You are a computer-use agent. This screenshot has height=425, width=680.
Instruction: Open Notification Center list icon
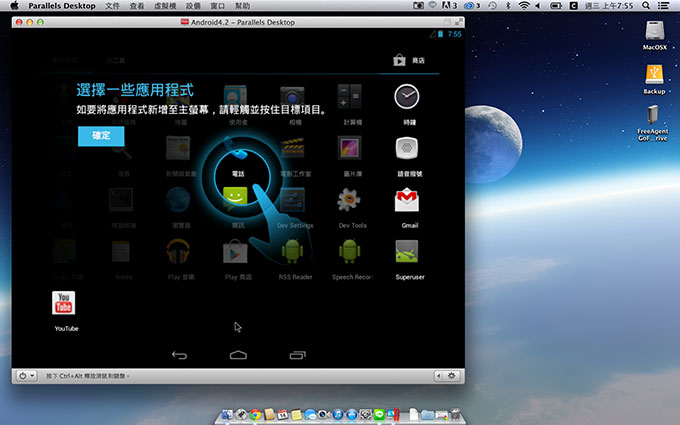pyautogui.click(x=663, y=6)
